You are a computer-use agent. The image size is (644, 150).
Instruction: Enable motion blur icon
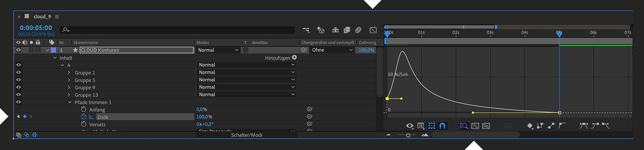(358, 30)
